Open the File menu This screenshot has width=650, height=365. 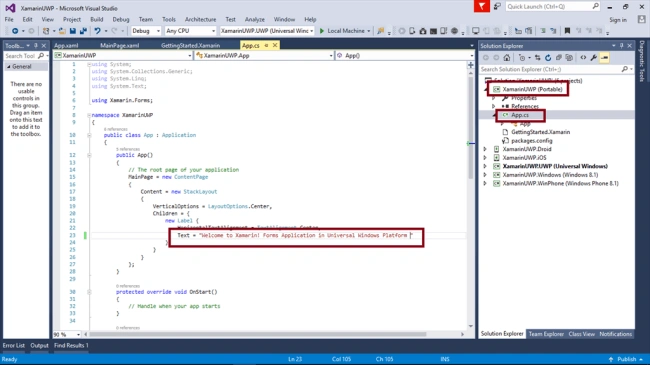pos(9,19)
